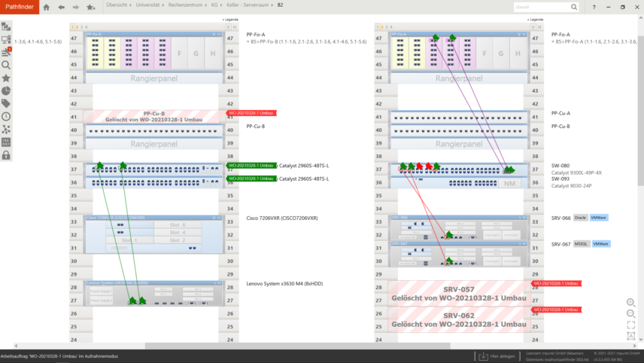Click the VMWare tag next to SRV-066
The image size is (644, 363).
pos(599,218)
